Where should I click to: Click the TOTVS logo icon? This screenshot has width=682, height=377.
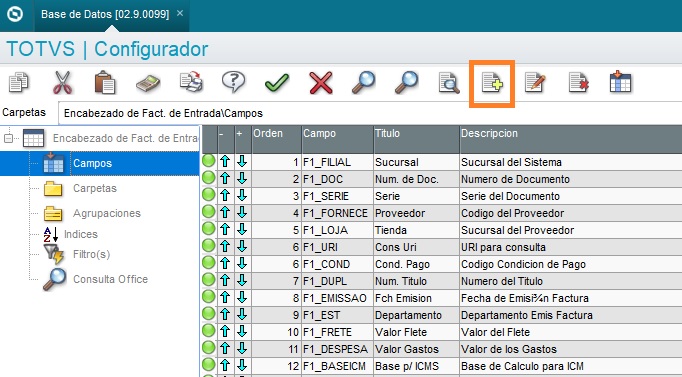16,14
